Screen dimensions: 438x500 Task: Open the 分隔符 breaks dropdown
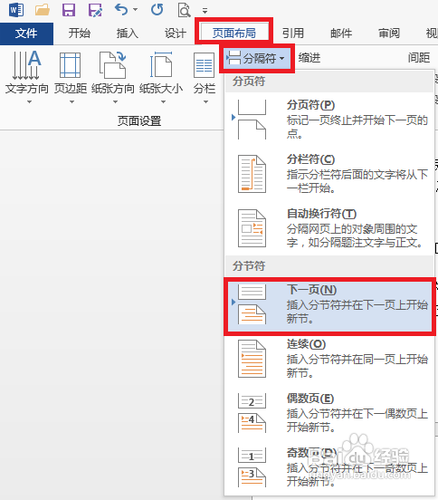tap(257, 59)
